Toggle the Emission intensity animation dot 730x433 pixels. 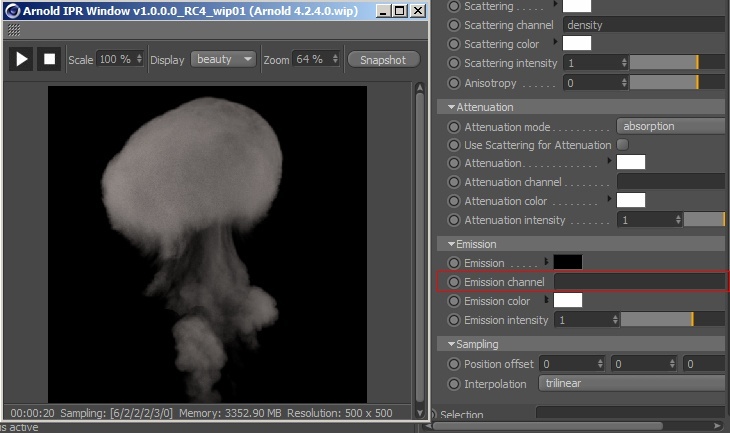click(453, 320)
